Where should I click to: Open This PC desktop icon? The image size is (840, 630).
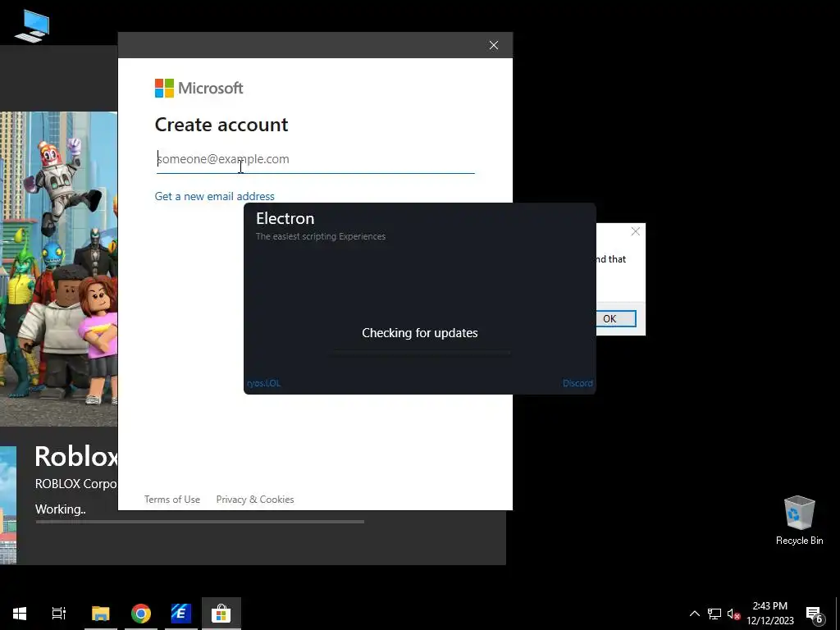(x=32, y=25)
